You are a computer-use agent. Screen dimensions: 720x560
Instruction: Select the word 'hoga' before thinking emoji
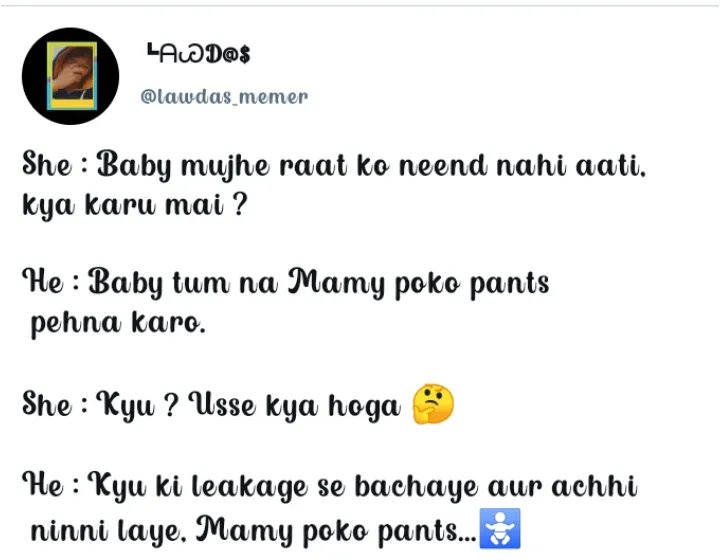tap(365, 407)
